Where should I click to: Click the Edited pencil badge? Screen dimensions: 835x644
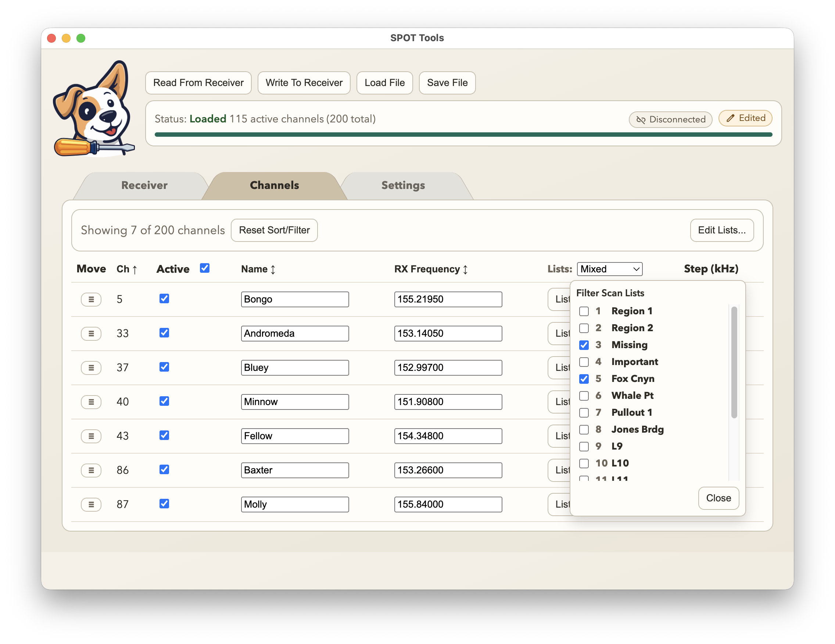[745, 118]
